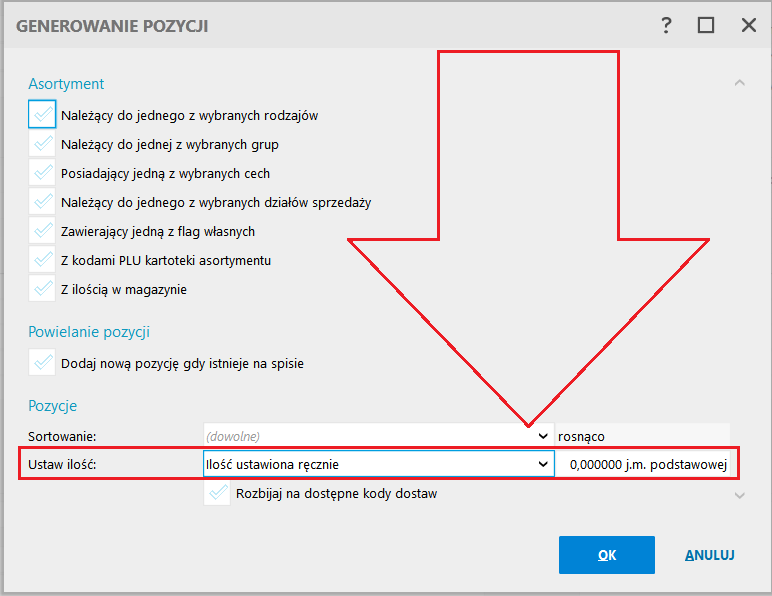Check 'Posiadający jedną z wybranych cech'
The width and height of the screenshot is (772, 596).
42,173
